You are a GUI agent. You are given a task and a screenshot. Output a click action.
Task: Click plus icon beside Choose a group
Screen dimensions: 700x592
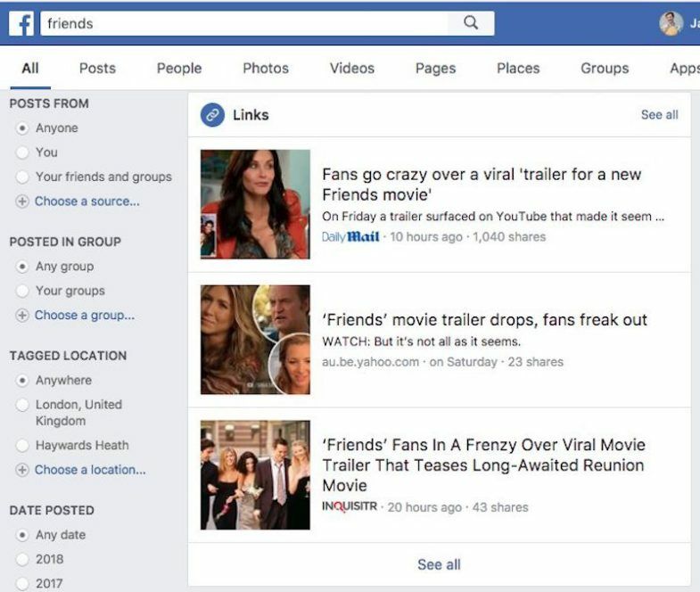(x=22, y=316)
